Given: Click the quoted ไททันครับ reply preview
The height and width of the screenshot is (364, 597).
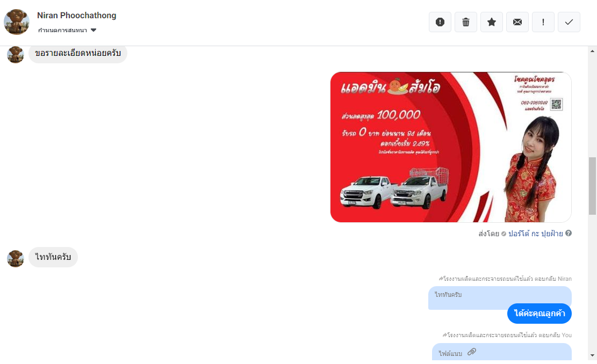Looking at the screenshot, I should (x=500, y=298).
